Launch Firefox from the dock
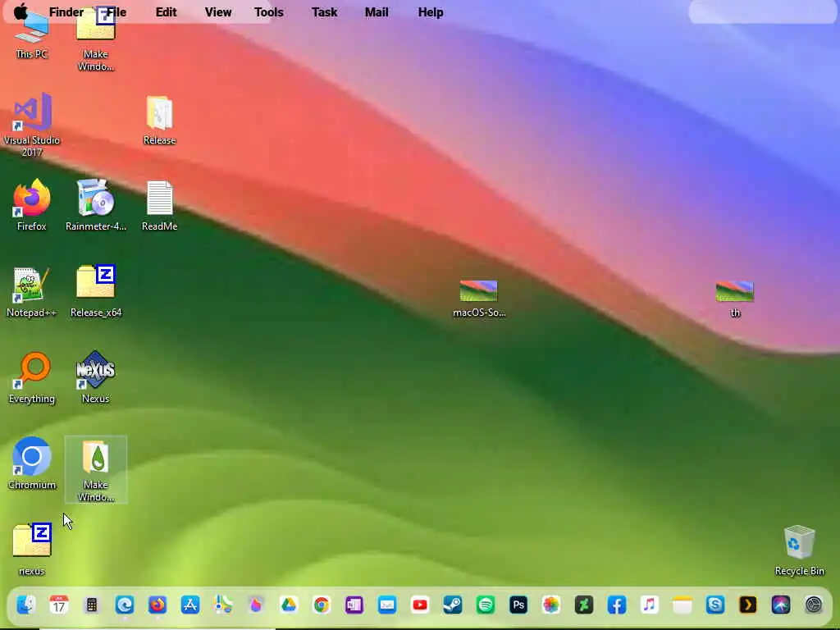The image size is (840, 630). [x=157, y=605]
